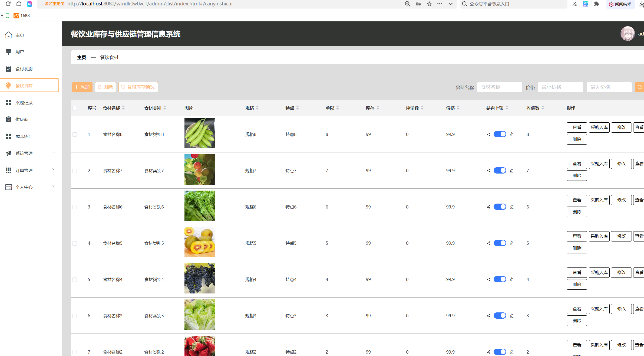
Task: Open 供应商 in the sidebar
Action: tap(29, 119)
